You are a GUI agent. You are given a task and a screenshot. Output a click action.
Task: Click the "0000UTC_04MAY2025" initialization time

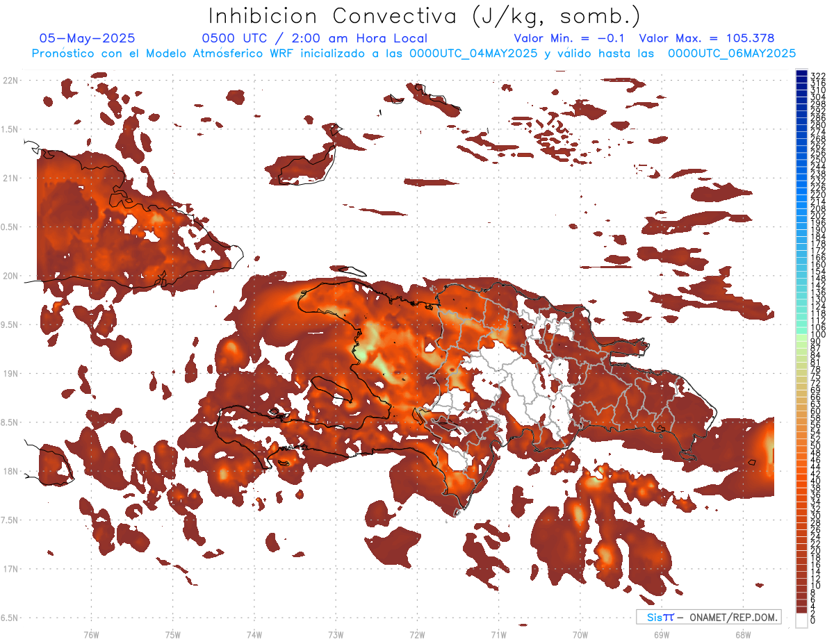473,53
